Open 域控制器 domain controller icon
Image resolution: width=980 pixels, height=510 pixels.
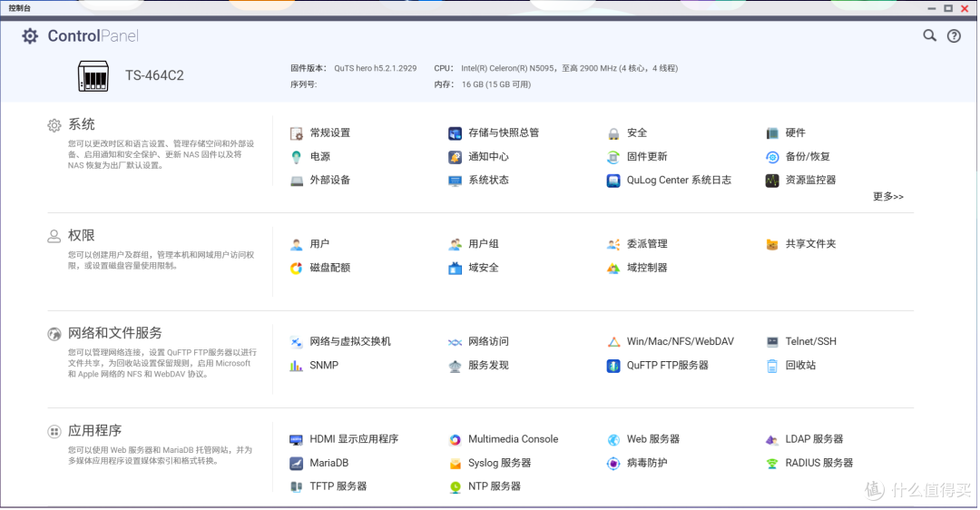click(x=613, y=268)
